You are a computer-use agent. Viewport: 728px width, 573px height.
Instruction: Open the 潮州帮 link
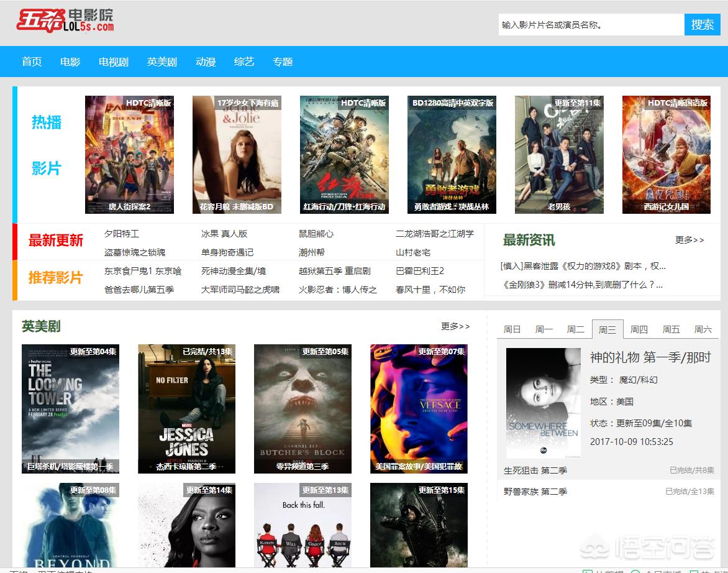coord(312,252)
